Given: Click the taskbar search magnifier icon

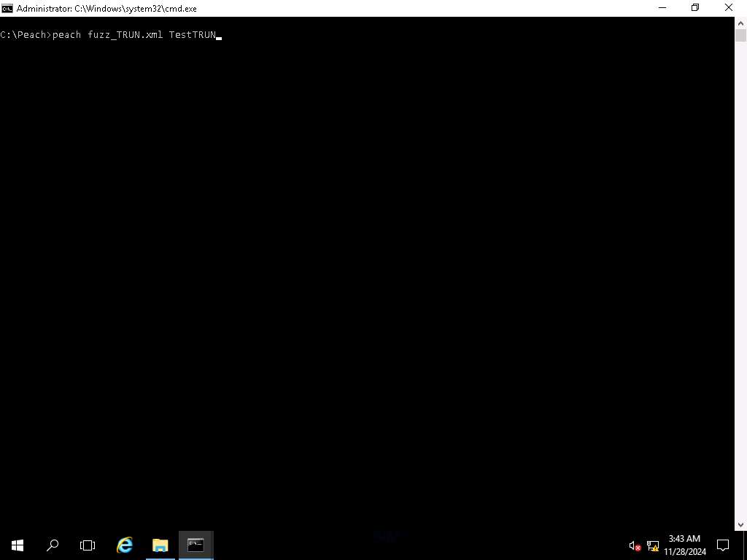Looking at the screenshot, I should pyautogui.click(x=53, y=545).
